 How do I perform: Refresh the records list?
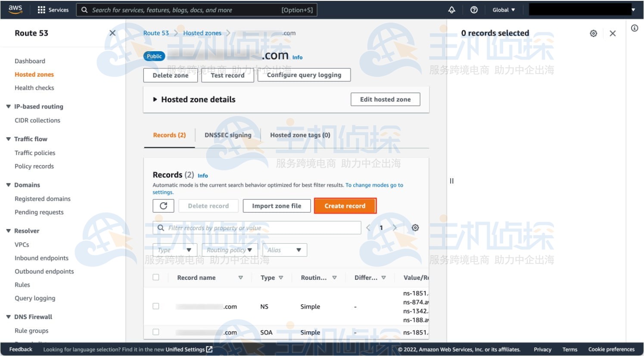163,206
